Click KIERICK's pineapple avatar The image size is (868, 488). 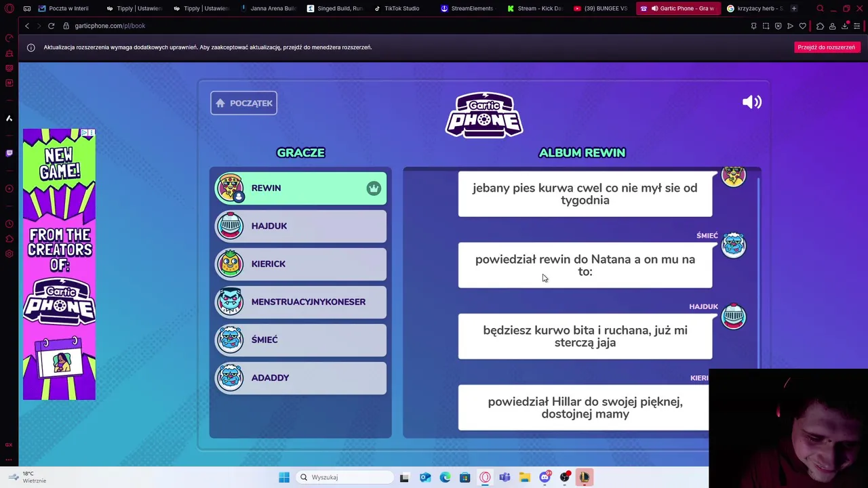tap(230, 264)
